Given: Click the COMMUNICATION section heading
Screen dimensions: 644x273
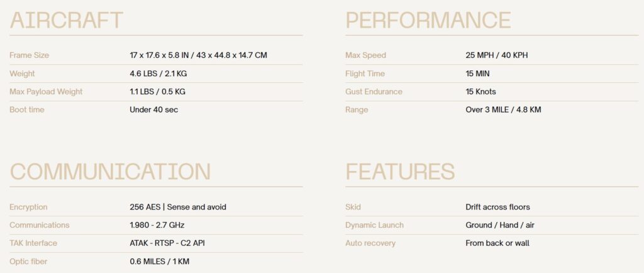Looking at the screenshot, I should [110, 172].
